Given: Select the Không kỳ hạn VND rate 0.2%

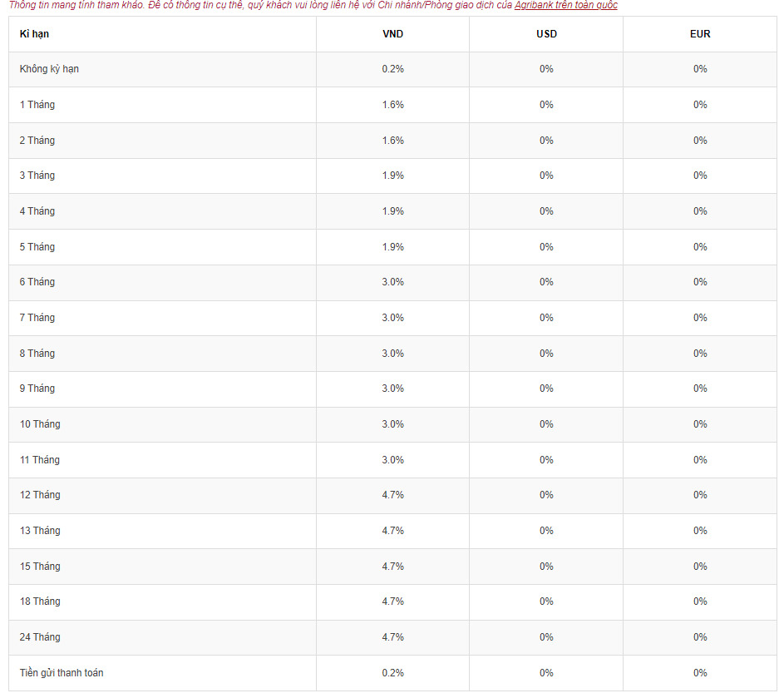Looking at the screenshot, I should click(x=392, y=69).
